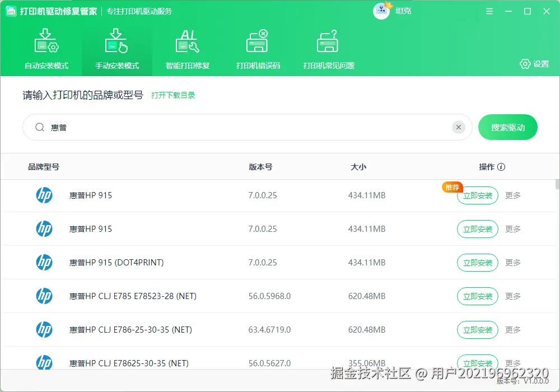Click 更多 in the recommended HP 915 row
The image size is (560, 392).
point(513,195)
